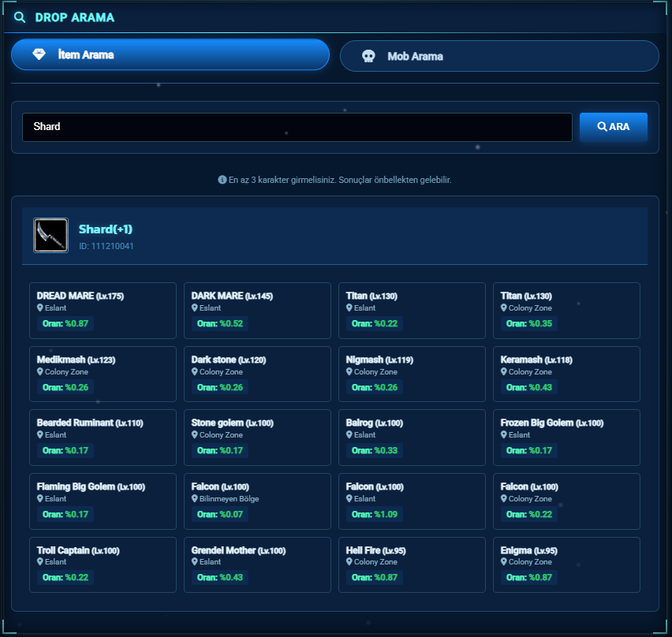Select the item ID 111210041 text
The image size is (672, 637).
[106, 246]
